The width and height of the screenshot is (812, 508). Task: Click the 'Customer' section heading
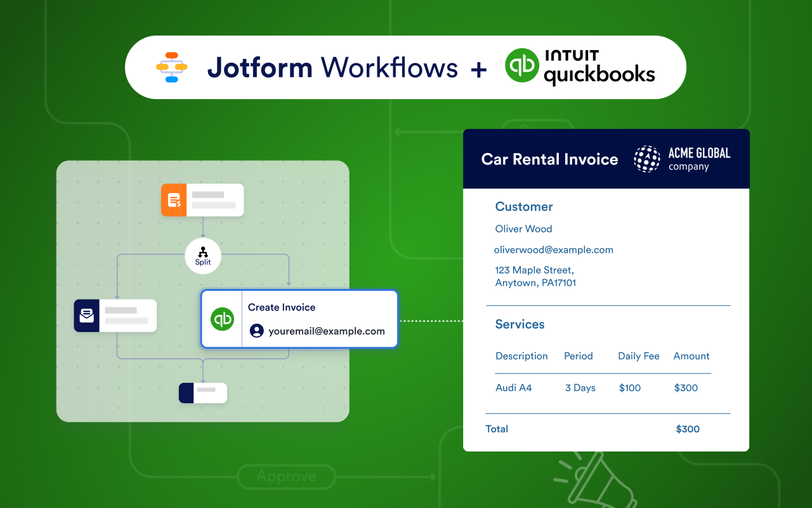pos(524,206)
